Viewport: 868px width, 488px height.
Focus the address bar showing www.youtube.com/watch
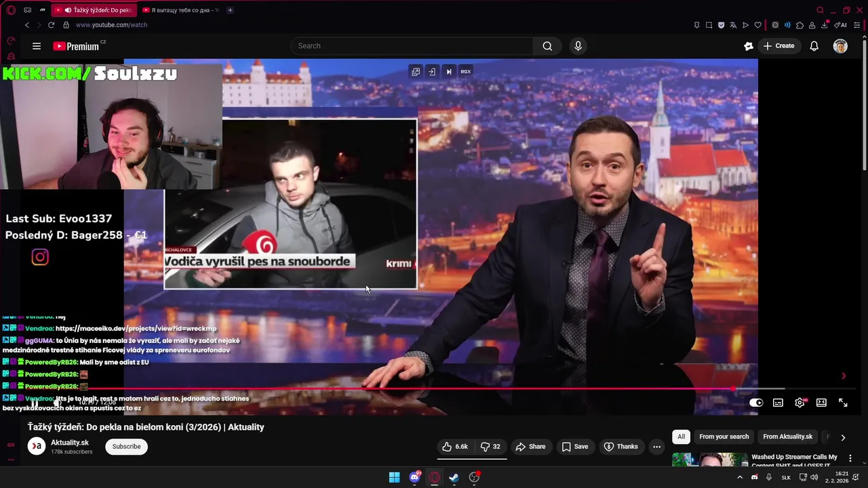[x=111, y=25]
